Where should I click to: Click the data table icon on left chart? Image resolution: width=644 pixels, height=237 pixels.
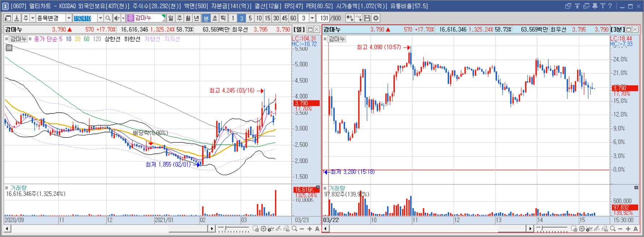click(x=9, y=48)
